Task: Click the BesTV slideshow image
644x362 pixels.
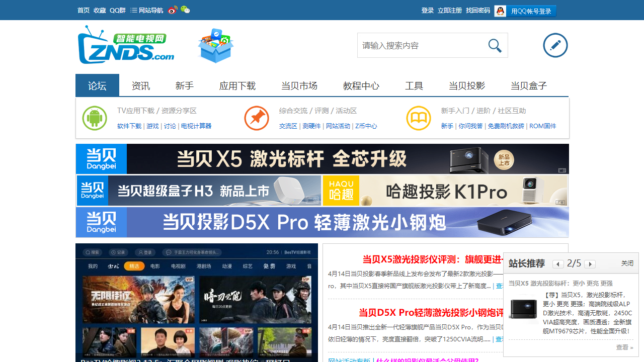Action: click(197, 303)
